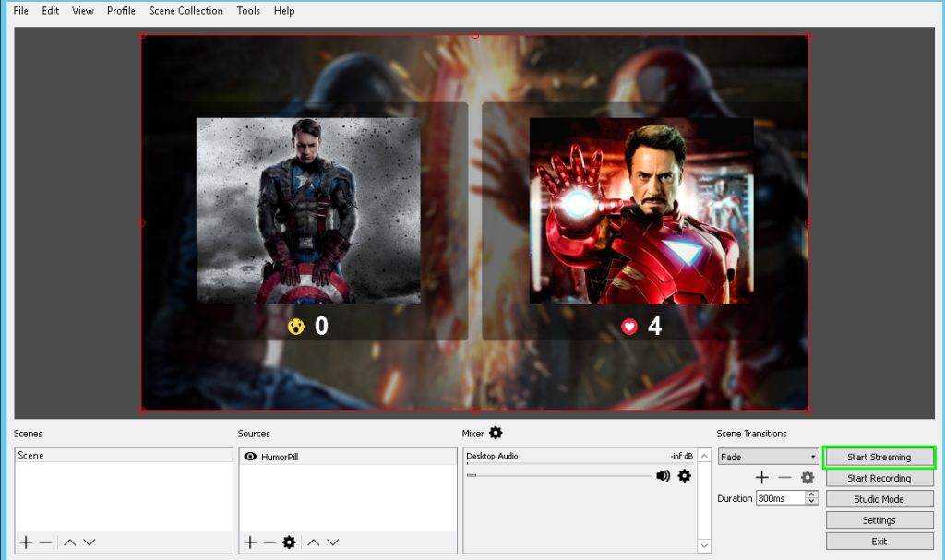Toggle HumorPill source visibility eye
Image resolution: width=945 pixels, height=560 pixels.
[250, 457]
